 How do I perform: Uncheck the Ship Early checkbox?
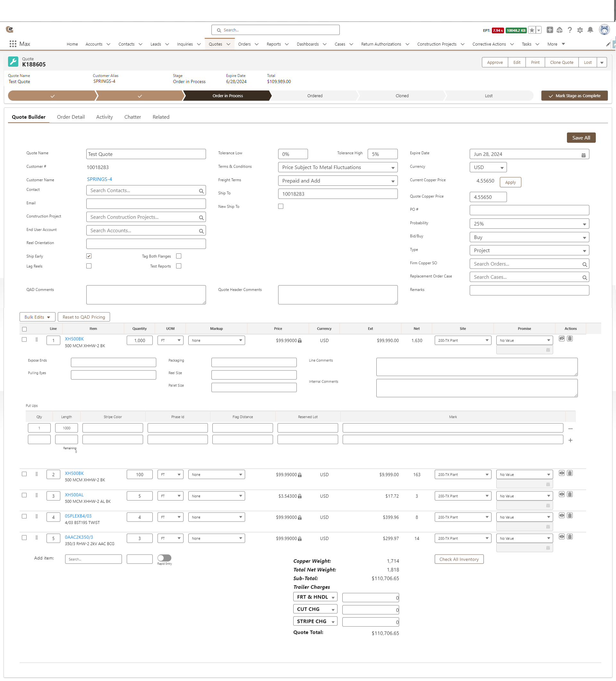89,256
